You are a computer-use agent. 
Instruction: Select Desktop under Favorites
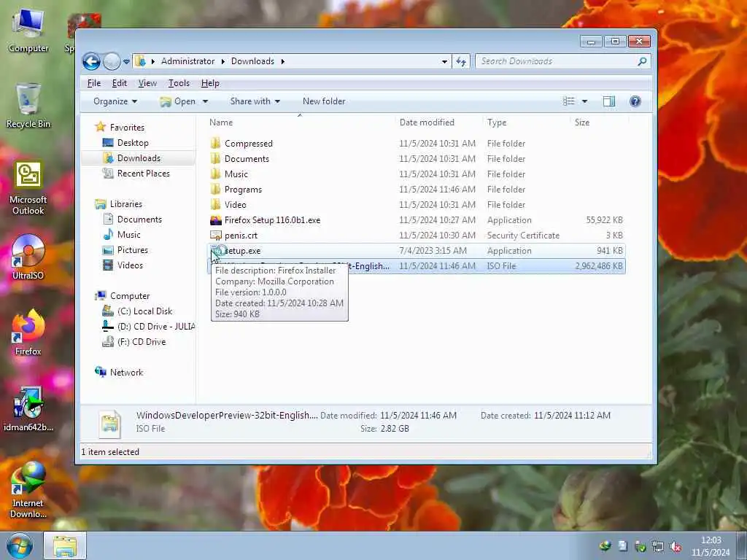click(x=133, y=143)
